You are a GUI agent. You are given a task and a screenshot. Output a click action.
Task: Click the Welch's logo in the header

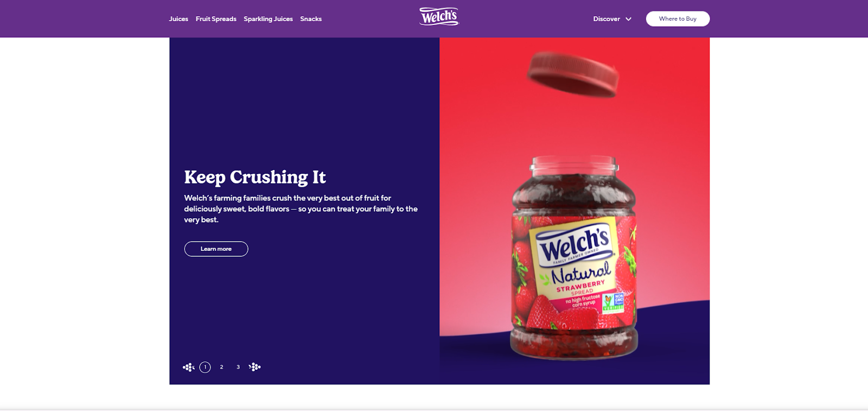[439, 16]
